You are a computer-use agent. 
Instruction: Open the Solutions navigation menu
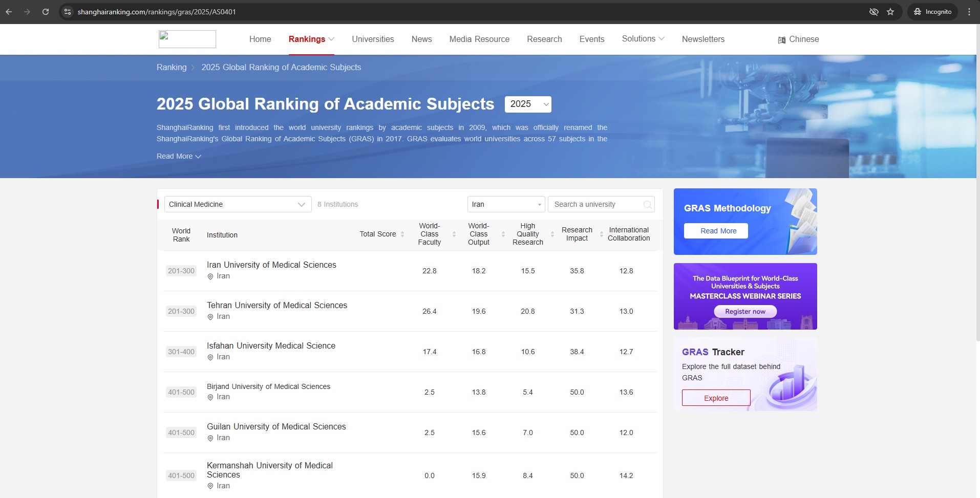643,39
